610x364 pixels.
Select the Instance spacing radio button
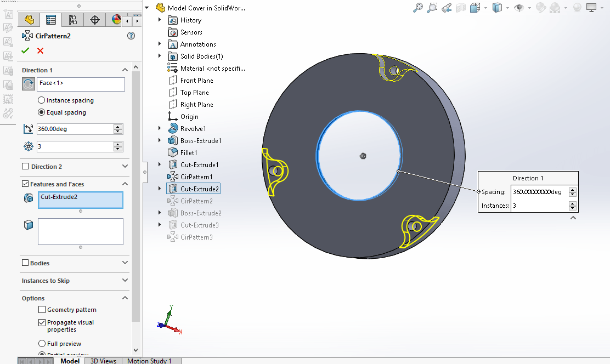42,100
